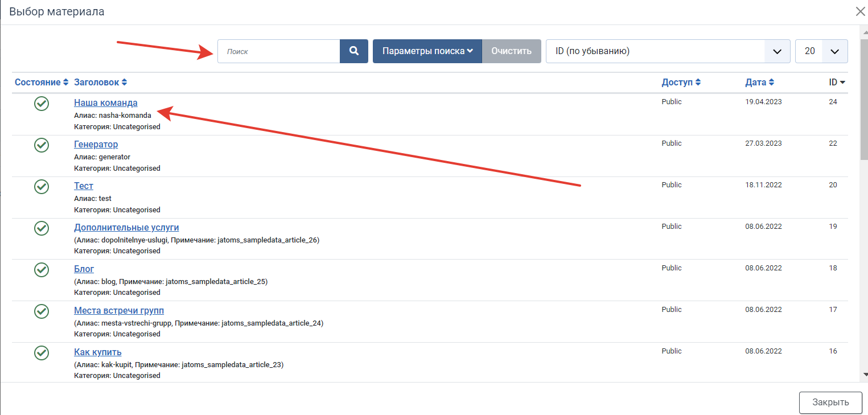Sort by Заголовок column header
Image resolution: width=868 pixels, height=415 pixels.
[x=101, y=83]
